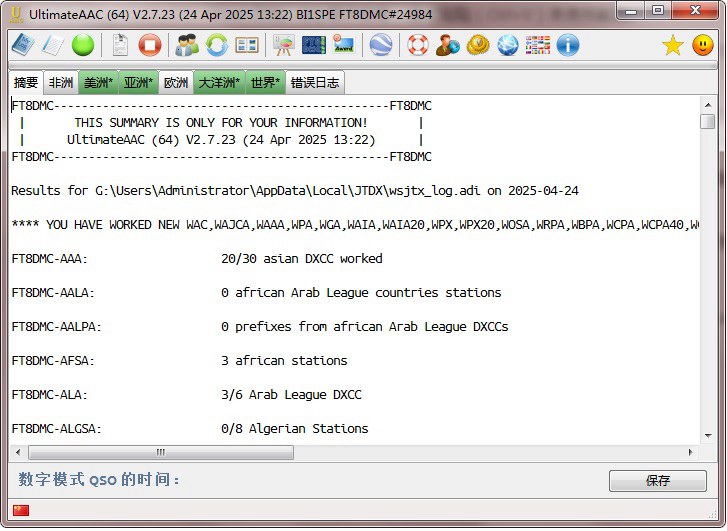Click the flags language icon
The width and height of the screenshot is (727, 531).
coord(538,45)
